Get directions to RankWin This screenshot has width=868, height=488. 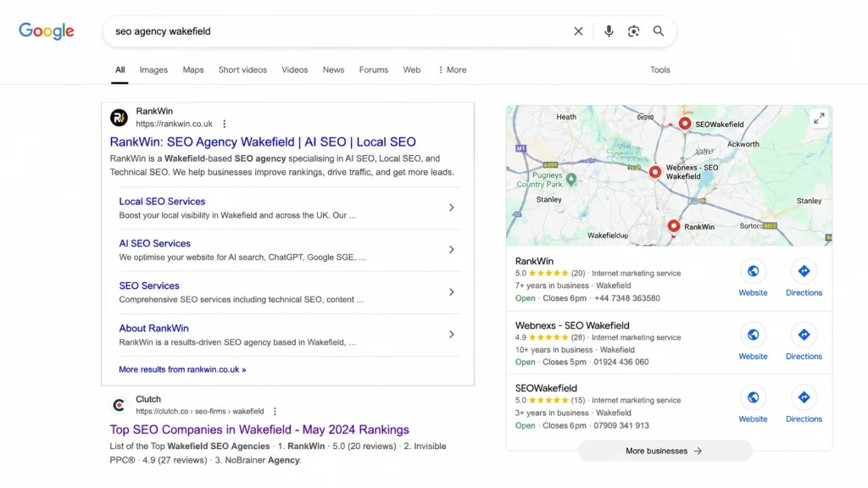click(x=804, y=271)
